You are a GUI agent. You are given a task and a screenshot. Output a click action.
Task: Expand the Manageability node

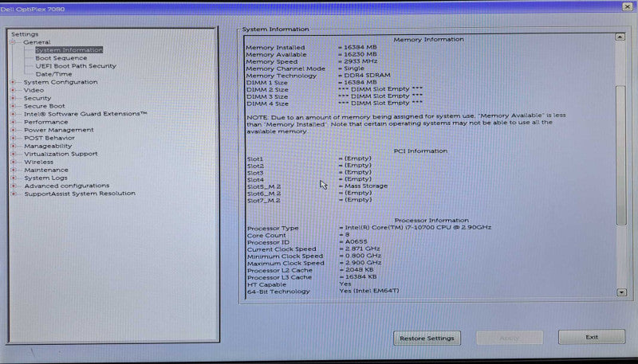tap(13, 147)
